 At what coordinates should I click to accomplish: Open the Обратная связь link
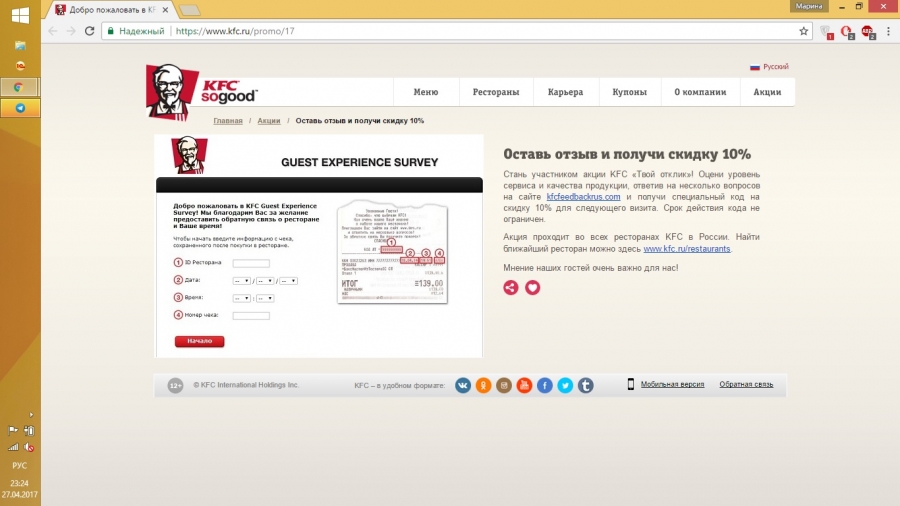click(x=746, y=384)
